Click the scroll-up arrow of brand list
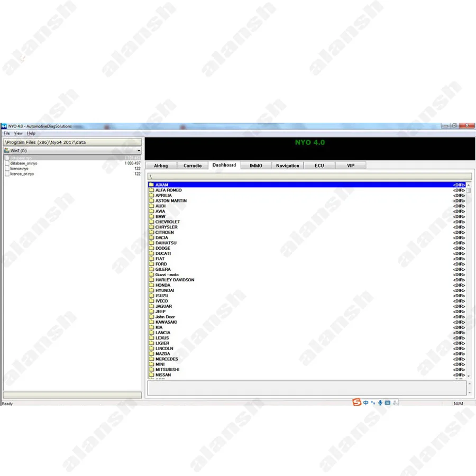The height and width of the screenshot is (476, 476). point(469,185)
